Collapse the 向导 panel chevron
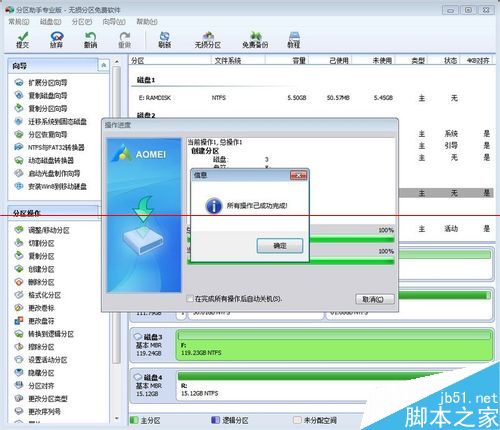500x430 pixels. (x=103, y=65)
